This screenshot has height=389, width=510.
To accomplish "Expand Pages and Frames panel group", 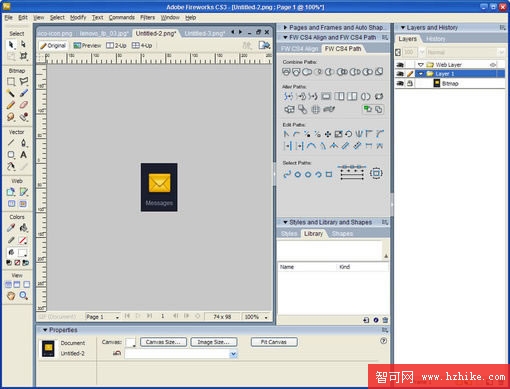I will click(x=285, y=27).
